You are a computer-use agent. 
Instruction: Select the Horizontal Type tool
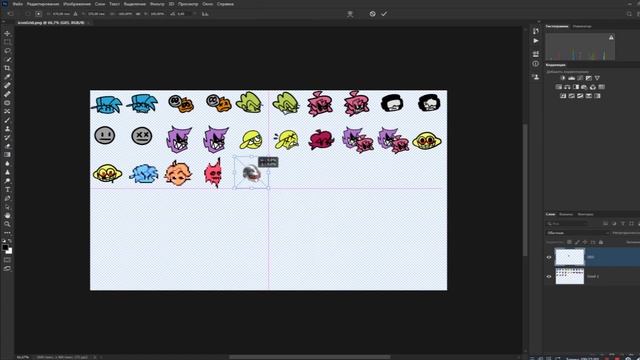pyautogui.click(x=7, y=189)
